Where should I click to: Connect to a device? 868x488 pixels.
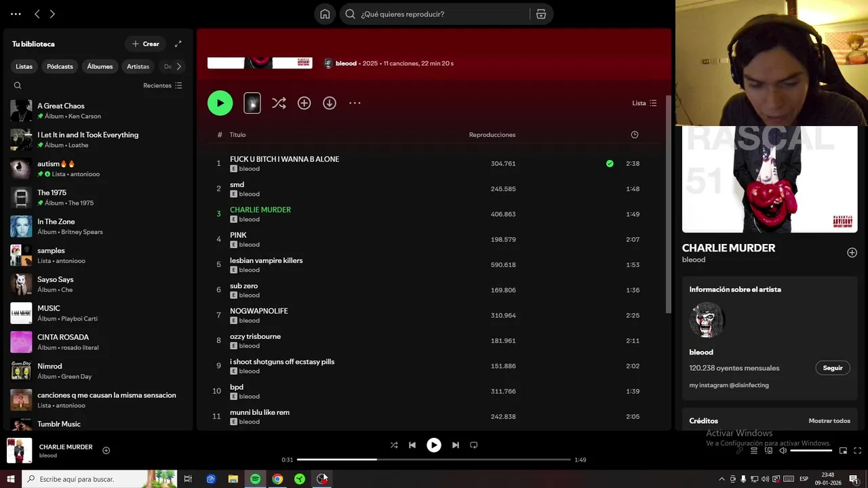click(x=768, y=451)
